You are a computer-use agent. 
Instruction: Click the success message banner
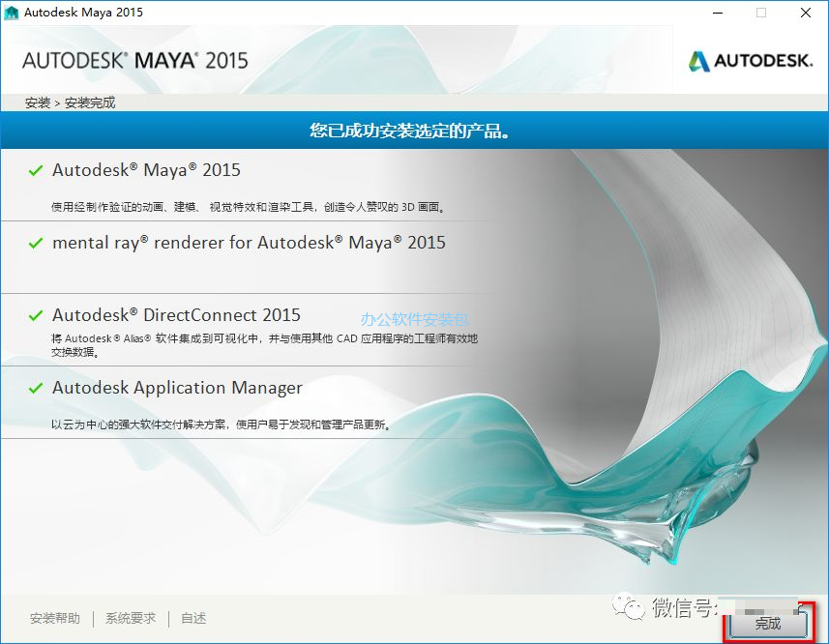414,129
